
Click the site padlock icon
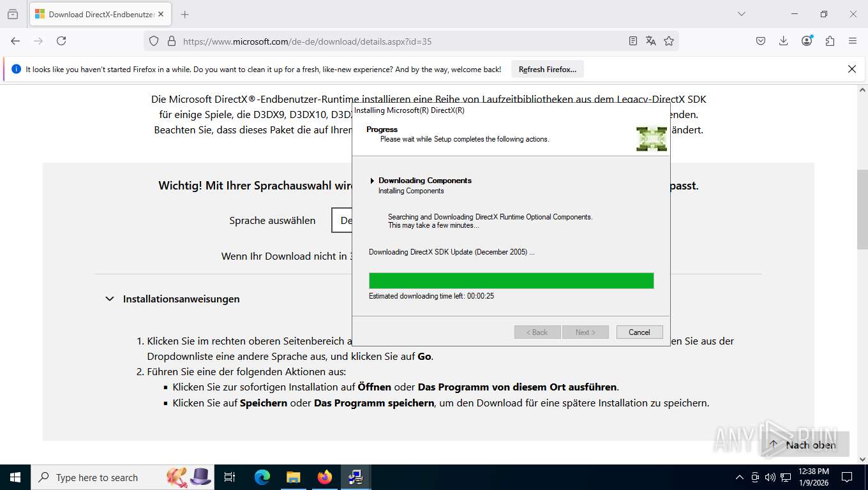[171, 41]
